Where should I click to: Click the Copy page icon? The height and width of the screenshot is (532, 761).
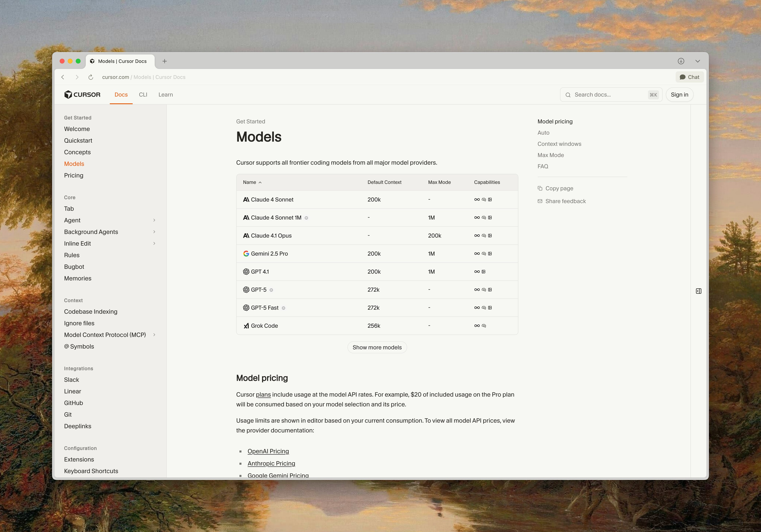click(540, 188)
